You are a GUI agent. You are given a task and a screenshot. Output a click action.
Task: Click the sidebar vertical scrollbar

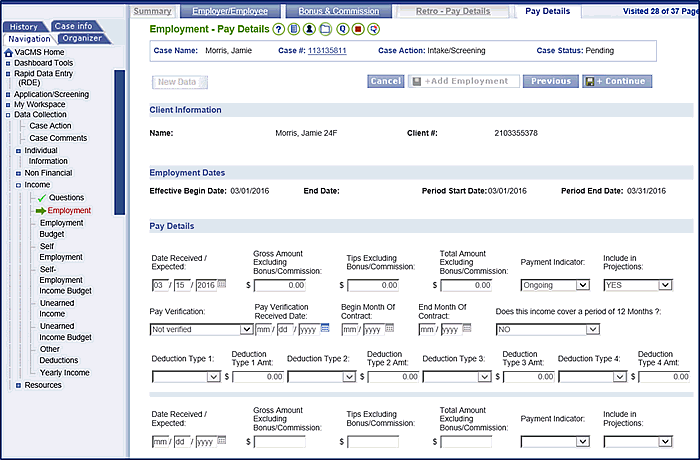tap(119, 142)
